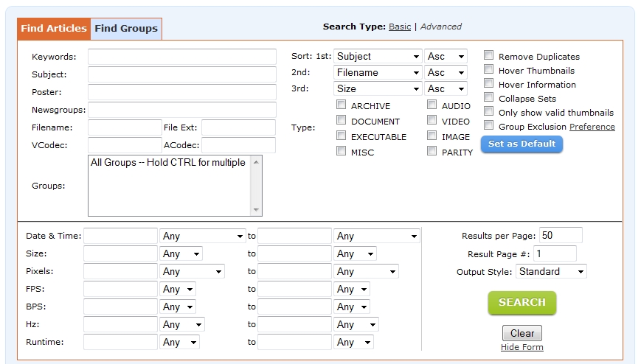
Task: Enable Remove Duplicates checkbox
Action: [488, 55]
